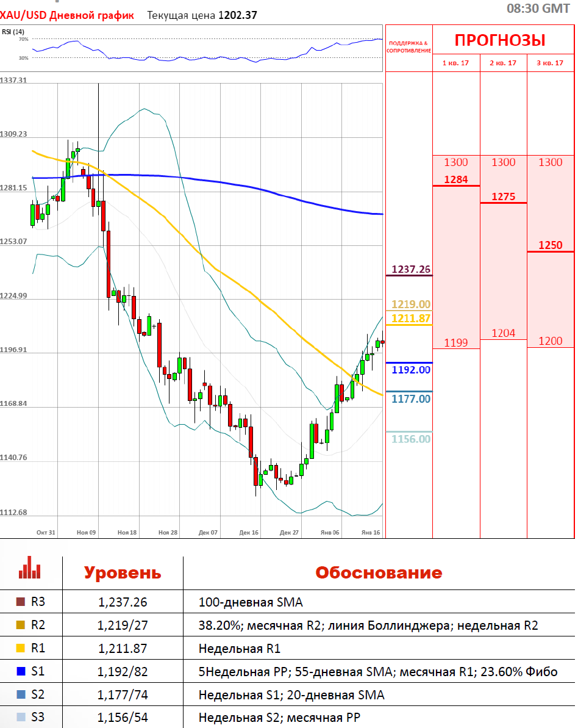Click the Обоснование column header
The height and width of the screenshot is (728, 578).
pyautogui.click(x=378, y=573)
